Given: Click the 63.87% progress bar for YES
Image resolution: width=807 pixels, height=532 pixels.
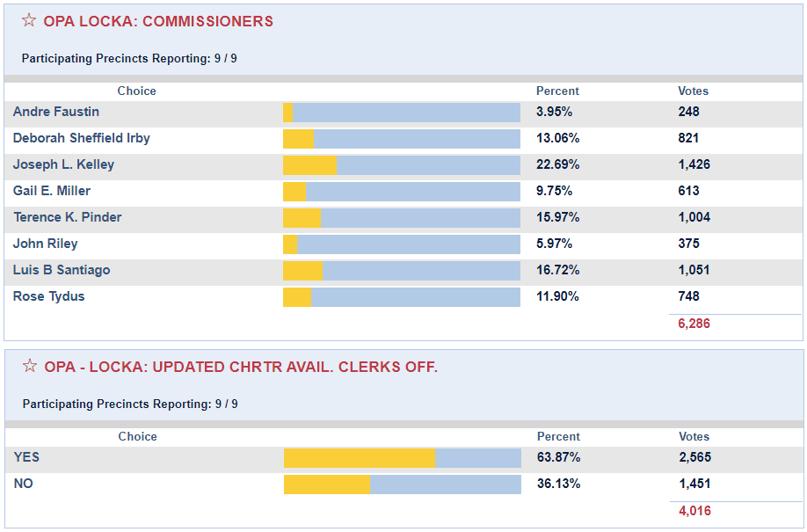Looking at the screenshot, I should pyautogui.click(x=400, y=457).
